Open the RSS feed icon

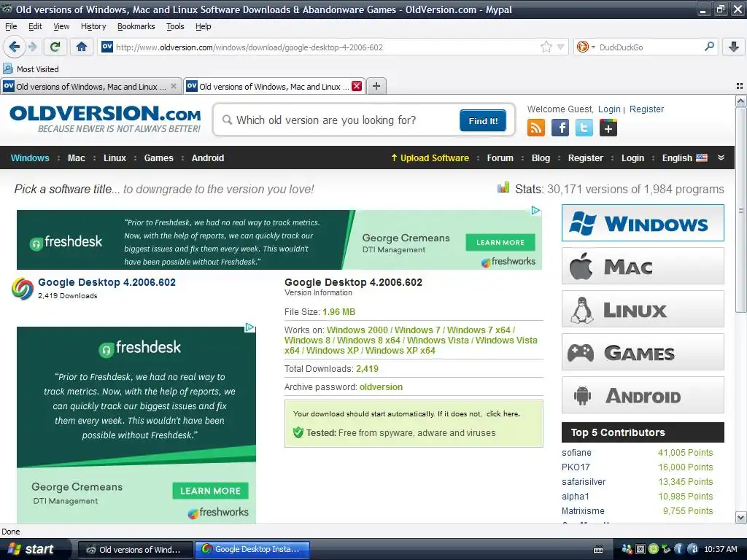click(x=536, y=128)
